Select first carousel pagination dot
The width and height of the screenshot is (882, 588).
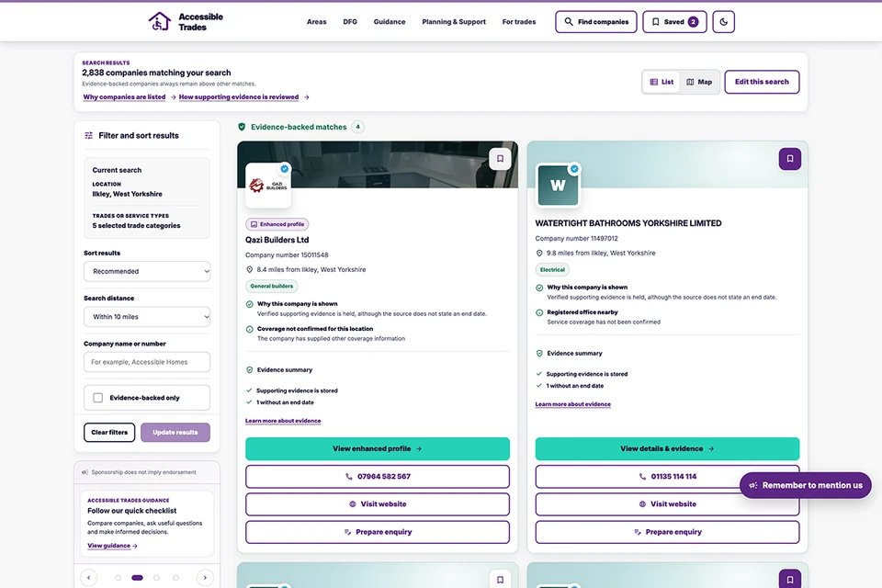[119, 577]
